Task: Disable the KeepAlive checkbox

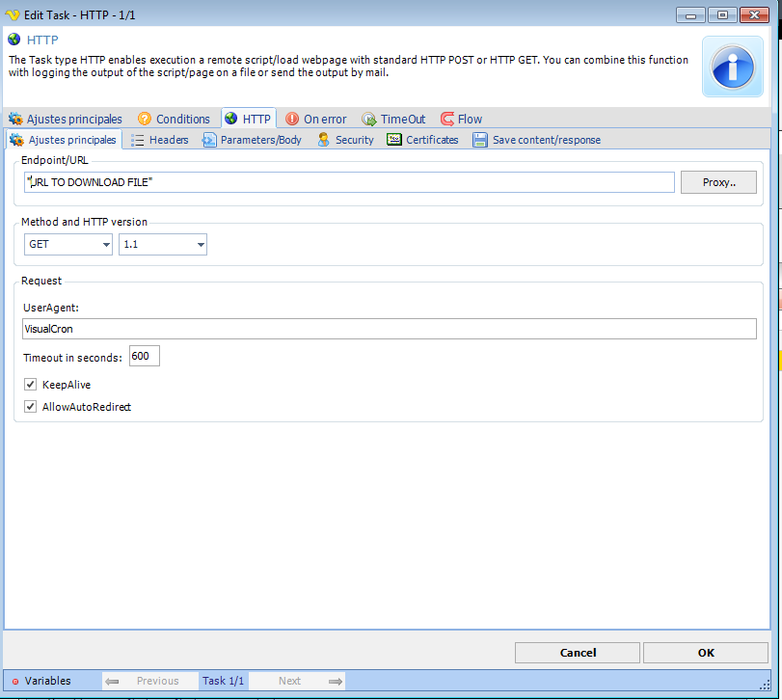Action: tap(31, 385)
